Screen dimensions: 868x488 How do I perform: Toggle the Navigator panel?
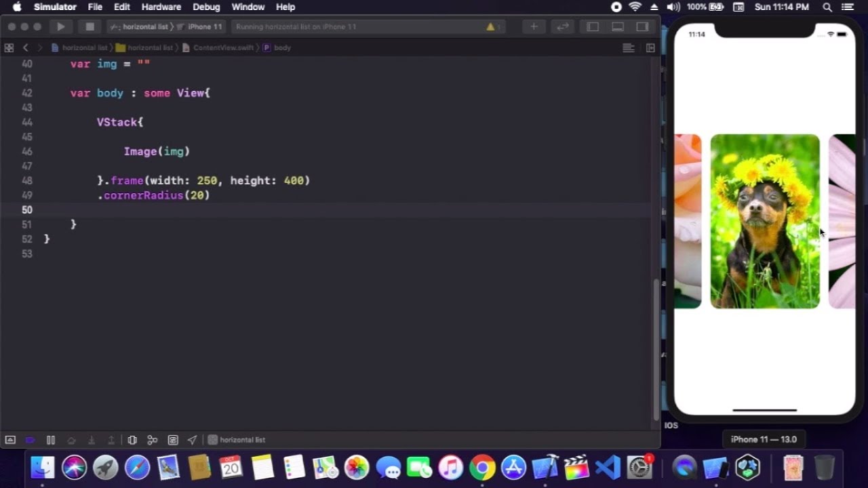click(593, 26)
